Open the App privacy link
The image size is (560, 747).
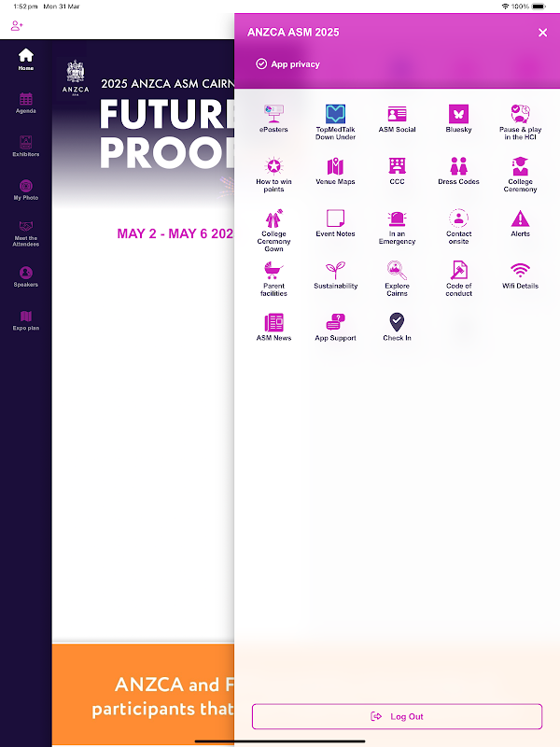click(x=288, y=63)
